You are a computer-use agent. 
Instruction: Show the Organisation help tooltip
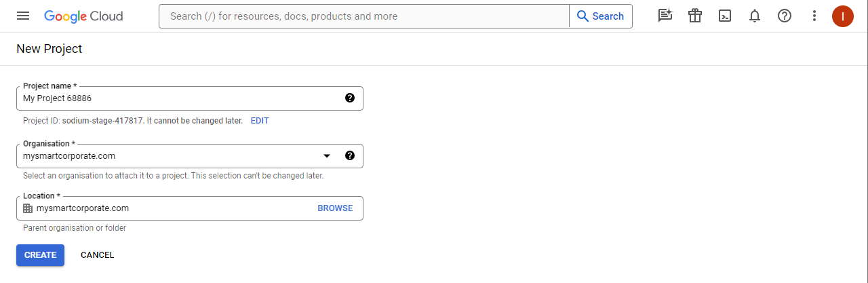(x=350, y=155)
